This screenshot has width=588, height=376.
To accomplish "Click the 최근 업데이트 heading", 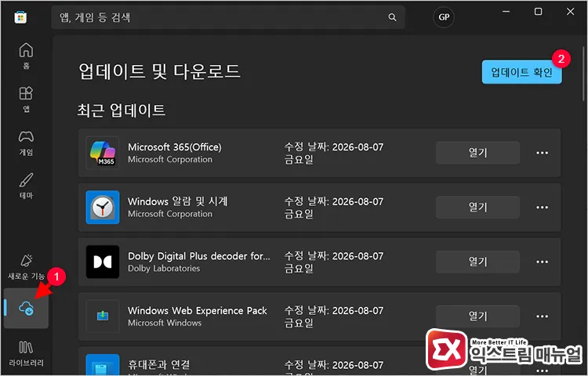I will tap(121, 110).
